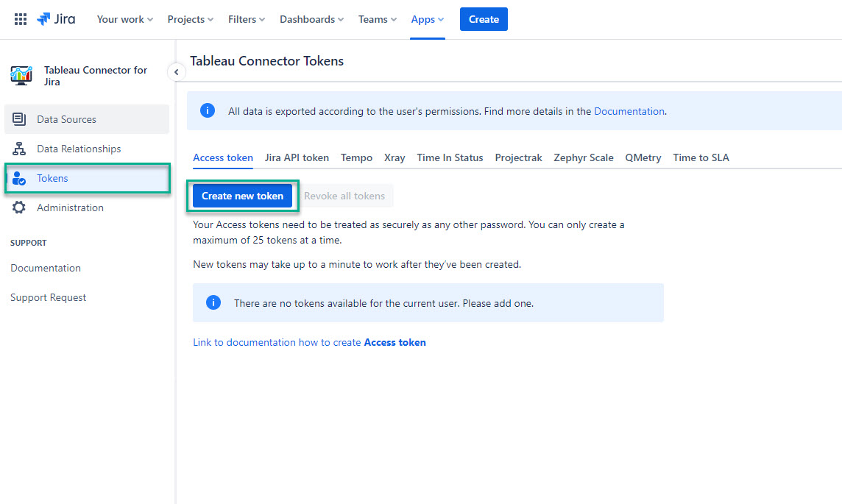Image resolution: width=842 pixels, height=504 pixels.
Task: Click the Create new token button
Action: 243,196
